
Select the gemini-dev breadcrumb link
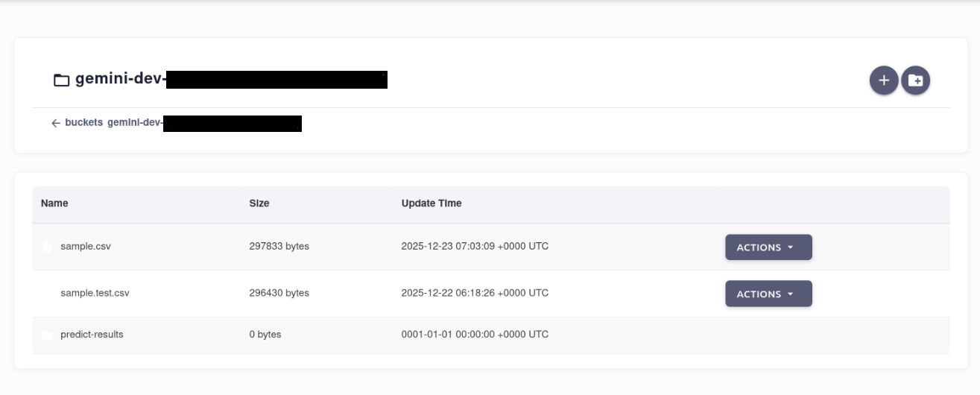pyautogui.click(x=135, y=123)
